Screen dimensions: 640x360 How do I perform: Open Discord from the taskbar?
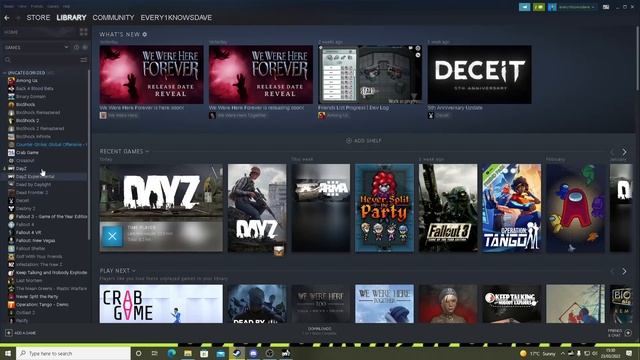pyautogui.click(x=253, y=353)
